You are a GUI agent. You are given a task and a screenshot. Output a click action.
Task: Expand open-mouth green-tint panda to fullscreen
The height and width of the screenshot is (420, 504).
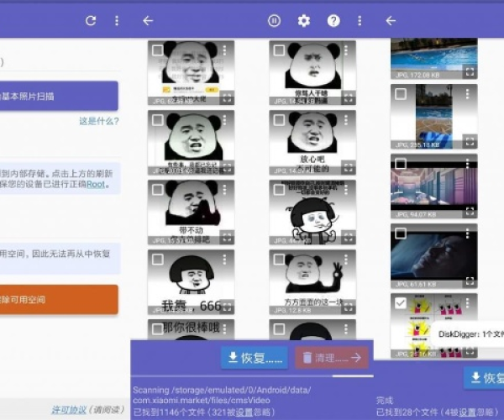pos(227,168)
